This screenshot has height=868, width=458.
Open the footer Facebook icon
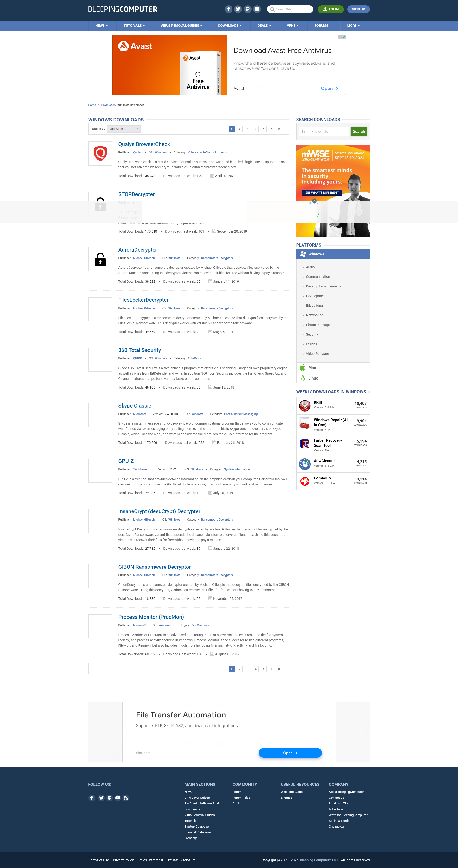pyautogui.click(x=92, y=798)
